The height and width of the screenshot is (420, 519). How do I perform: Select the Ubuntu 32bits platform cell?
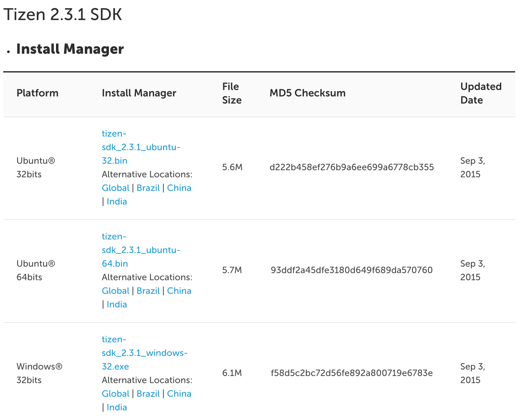point(36,168)
